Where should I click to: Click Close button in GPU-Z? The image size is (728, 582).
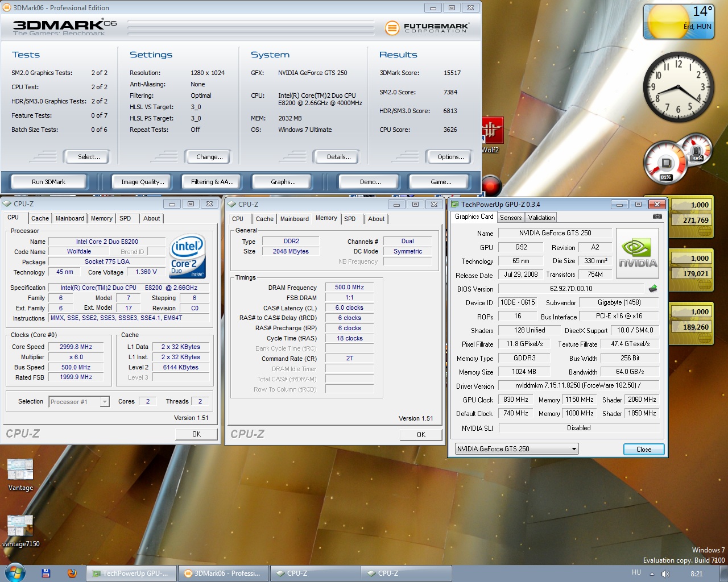pyautogui.click(x=644, y=450)
